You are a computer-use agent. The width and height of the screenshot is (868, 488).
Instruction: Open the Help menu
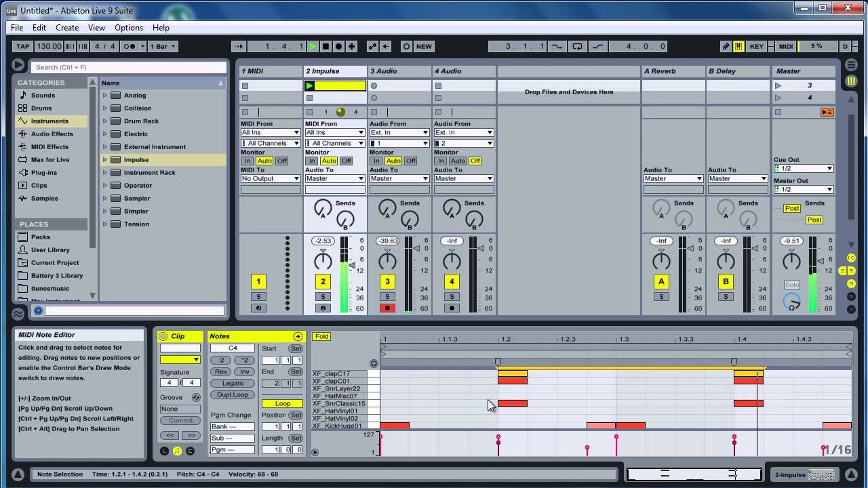[161, 28]
